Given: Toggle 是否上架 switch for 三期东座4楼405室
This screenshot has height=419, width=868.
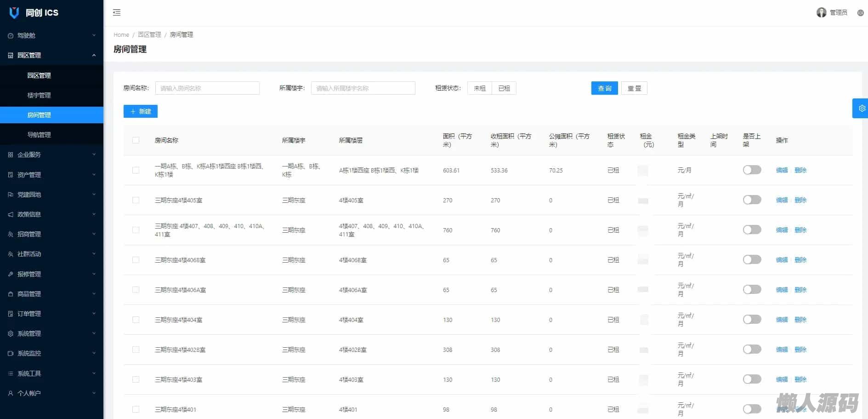Looking at the screenshot, I should tap(752, 200).
